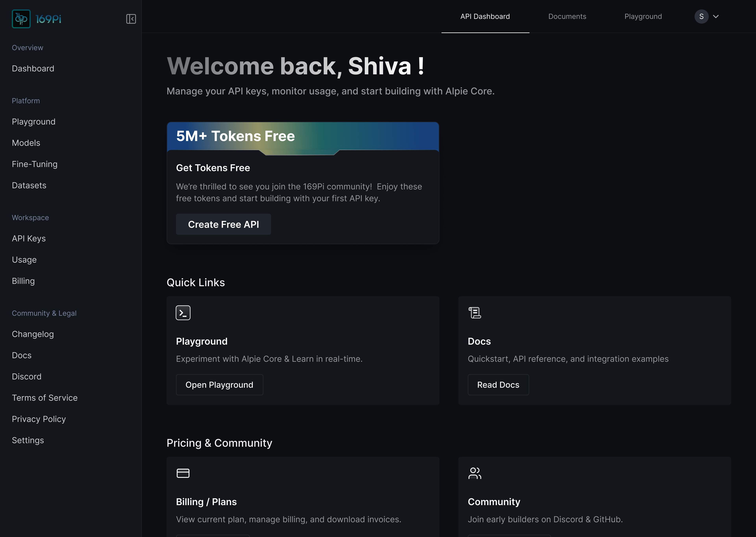Go to API Keys in the sidebar
This screenshot has width=756, height=537.
pyautogui.click(x=29, y=238)
